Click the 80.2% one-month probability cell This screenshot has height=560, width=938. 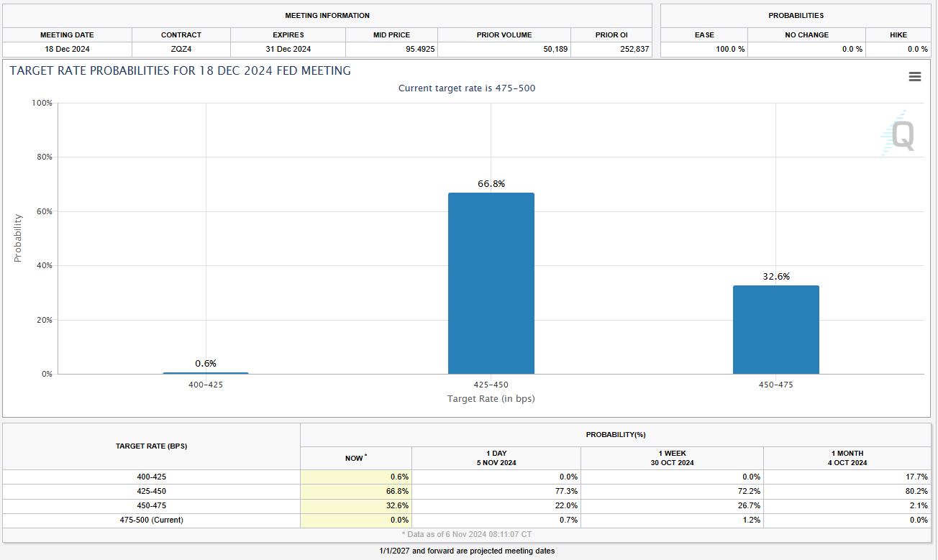click(x=916, y=491)
